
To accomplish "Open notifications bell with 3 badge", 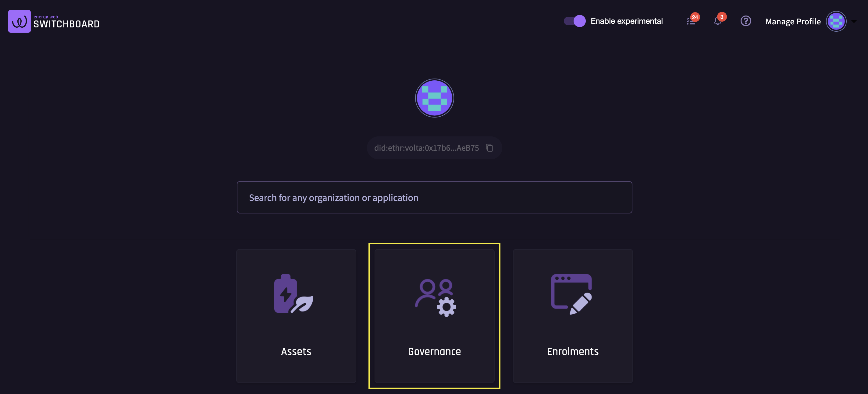I will coord(717,21).
